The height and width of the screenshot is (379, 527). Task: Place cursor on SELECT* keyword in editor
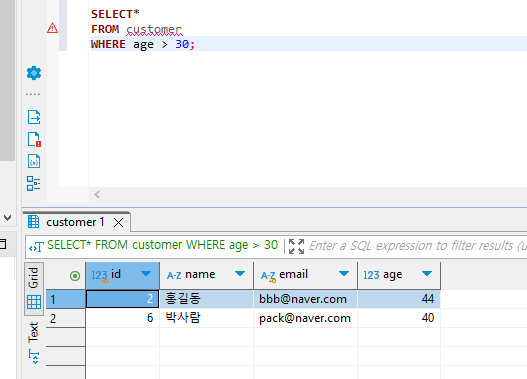click(115, 14)
